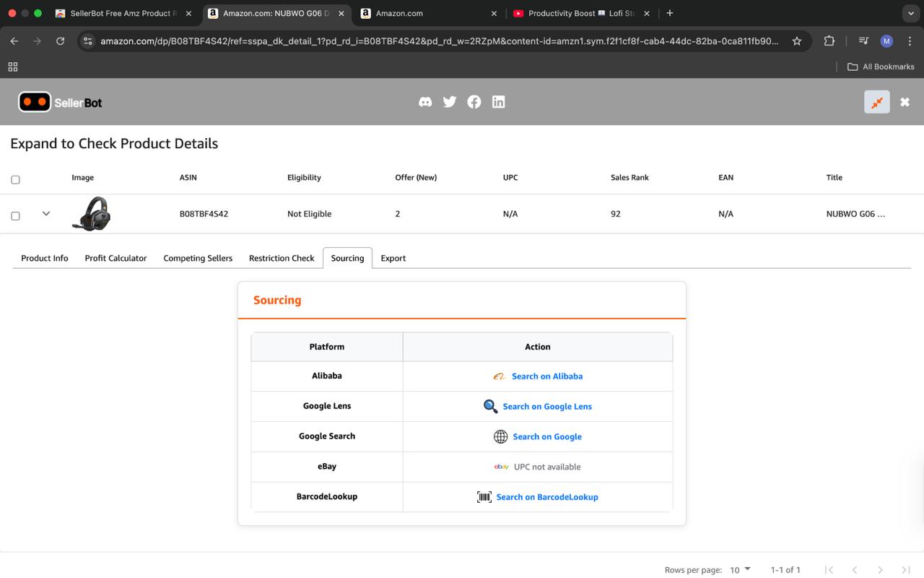Go to the last page of results

pyautogui.click(x=905, y=570)
